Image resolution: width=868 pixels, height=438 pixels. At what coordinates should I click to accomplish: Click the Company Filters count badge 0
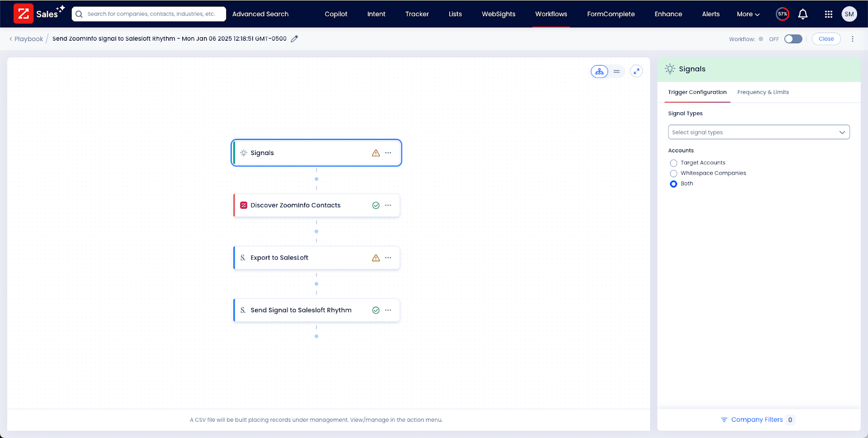(790, 420)
